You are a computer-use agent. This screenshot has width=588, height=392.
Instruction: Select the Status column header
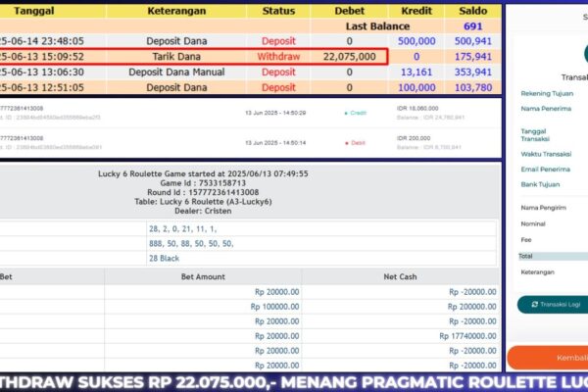tap(278, 11)
